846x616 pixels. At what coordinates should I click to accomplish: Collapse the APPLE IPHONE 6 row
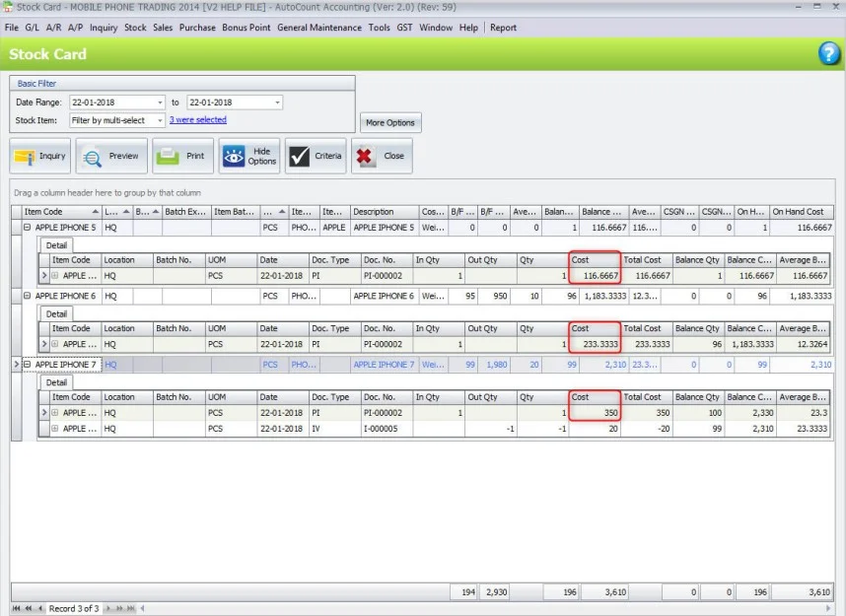(x=27, y=296)
